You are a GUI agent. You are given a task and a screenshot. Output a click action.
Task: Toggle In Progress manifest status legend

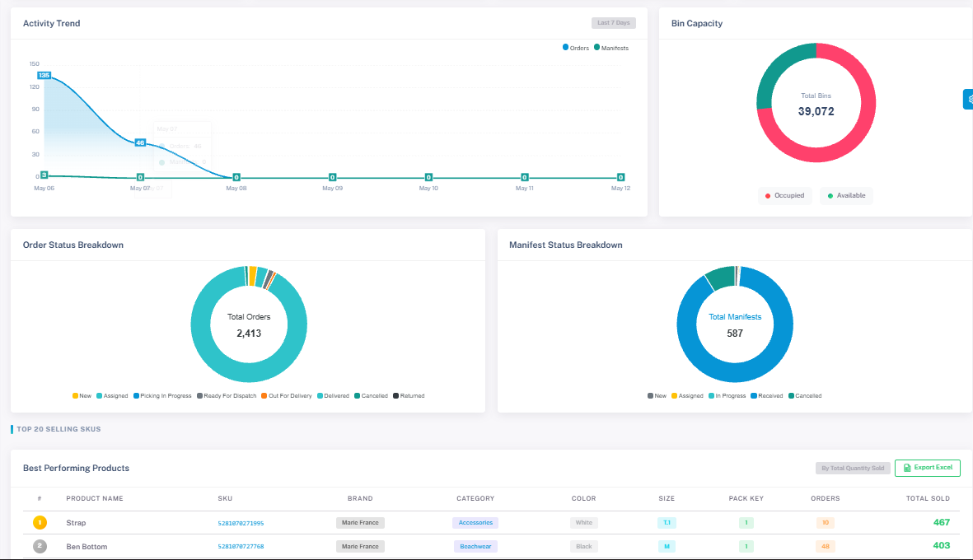point(727,395)
